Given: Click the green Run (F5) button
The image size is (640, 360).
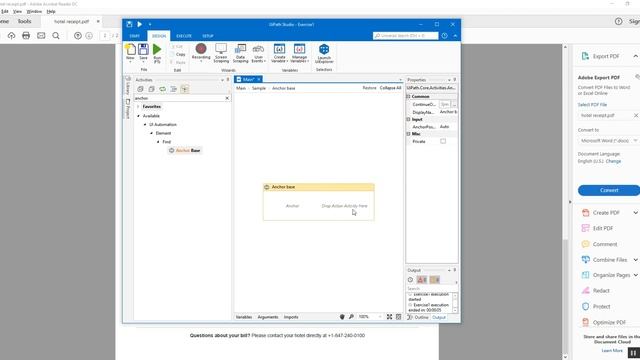Looking at the screenshot, I should [x=157, y=50].
